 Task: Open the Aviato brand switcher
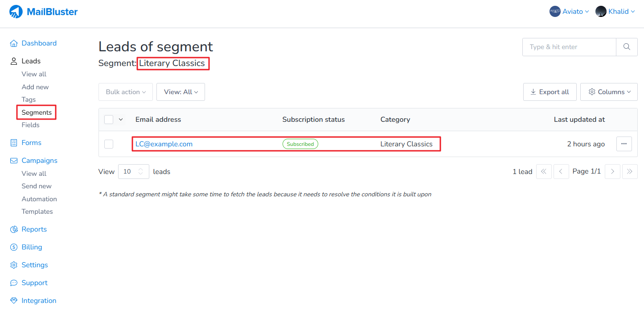pos(569,12)
